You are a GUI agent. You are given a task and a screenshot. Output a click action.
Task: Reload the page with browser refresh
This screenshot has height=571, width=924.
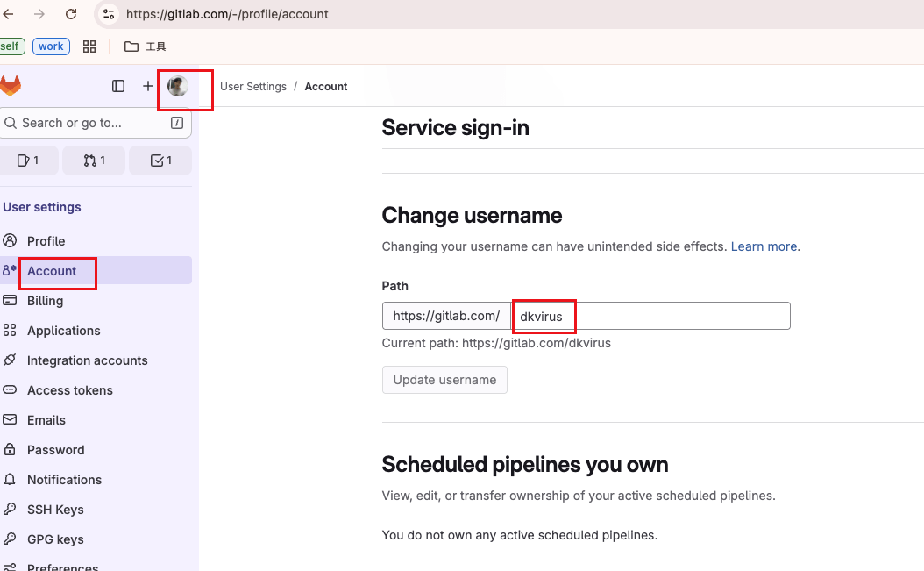pyautogui.click(x=71, y=14)
